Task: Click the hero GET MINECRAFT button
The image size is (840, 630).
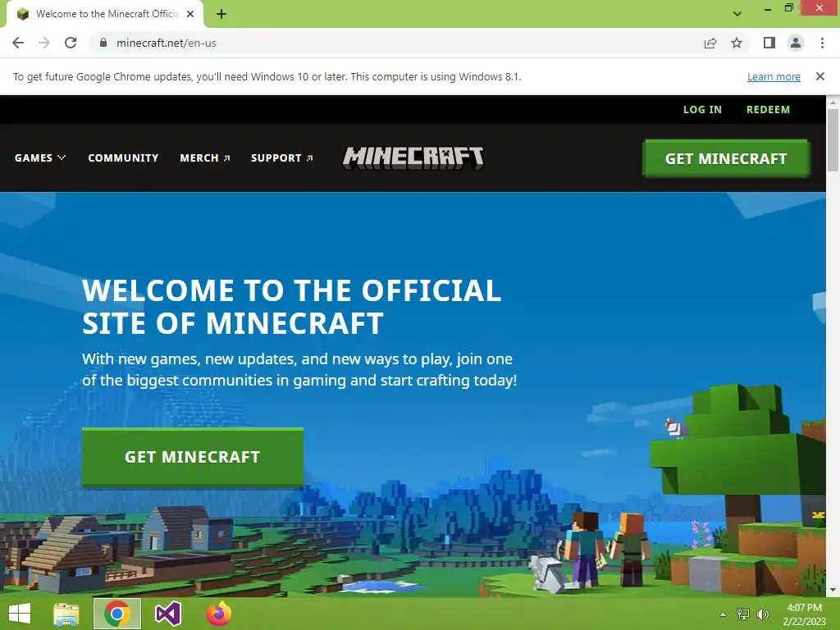Action: coord(193,457)
